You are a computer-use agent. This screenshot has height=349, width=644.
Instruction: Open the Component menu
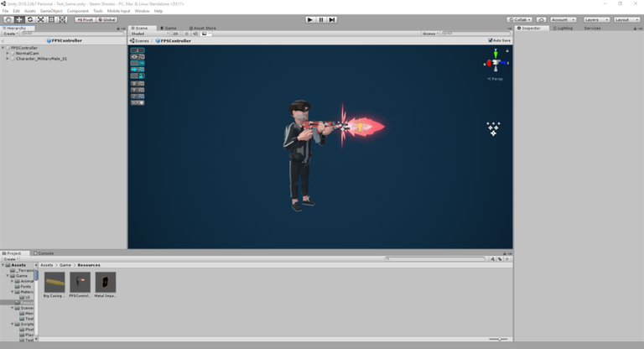[78, 11]
